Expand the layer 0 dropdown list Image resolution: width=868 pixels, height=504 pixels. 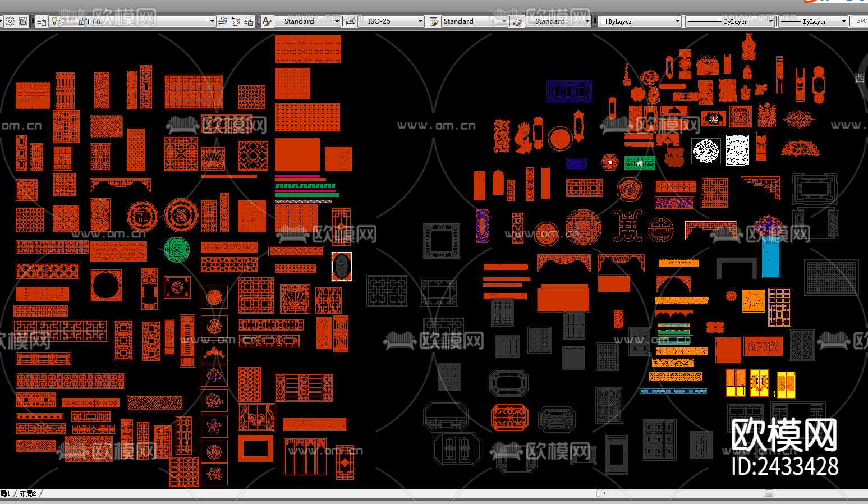(212, 21)
